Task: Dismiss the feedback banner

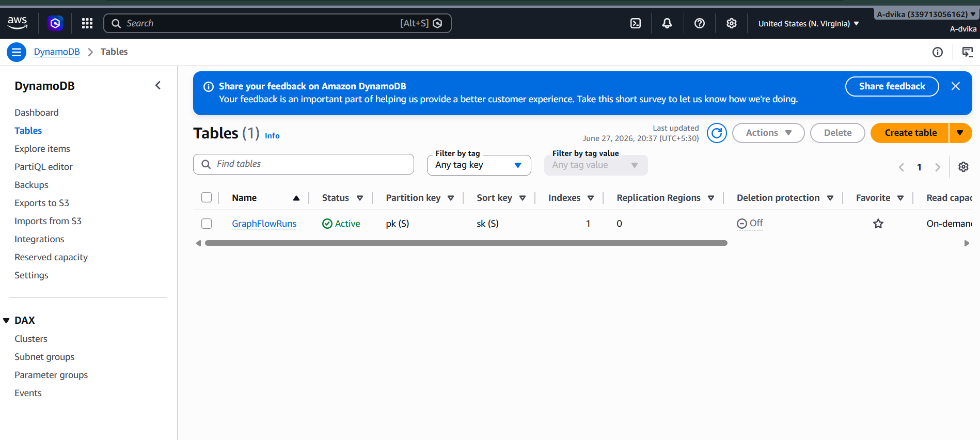Action: point(956,86)
